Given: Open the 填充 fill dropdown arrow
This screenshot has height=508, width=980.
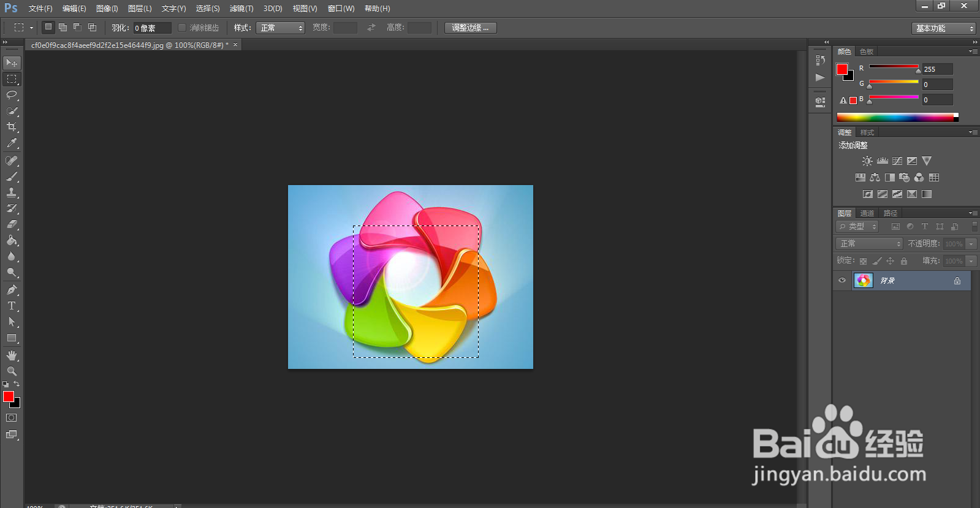Looking at the screenshot, I should (971, 261).
